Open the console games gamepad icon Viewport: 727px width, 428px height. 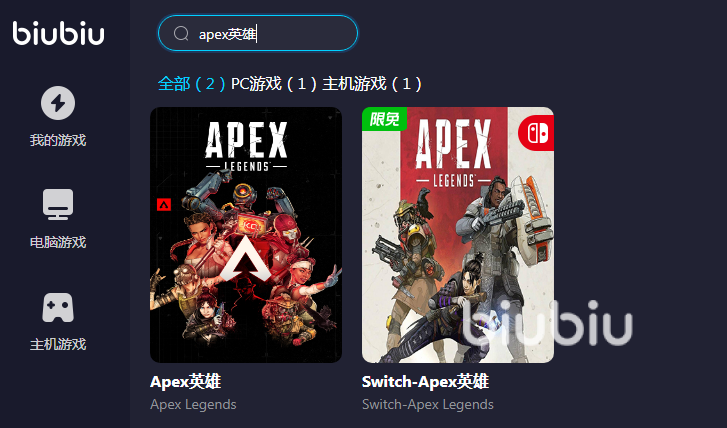58,307
